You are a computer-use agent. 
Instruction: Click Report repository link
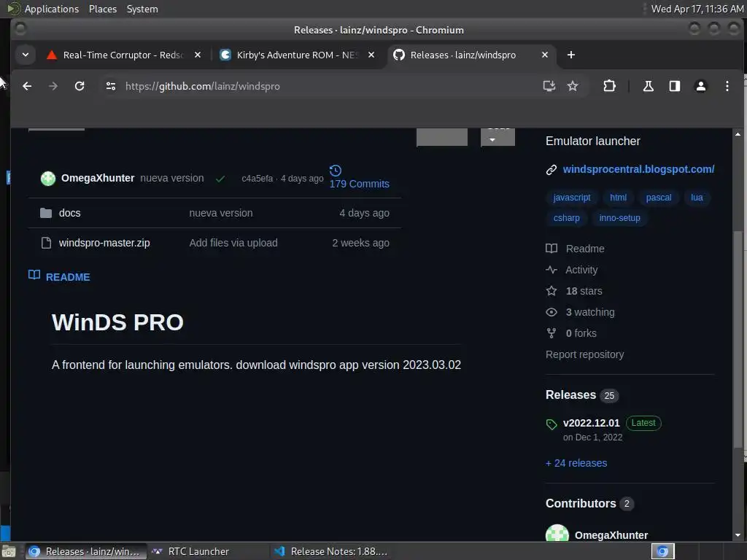(584, 354)
